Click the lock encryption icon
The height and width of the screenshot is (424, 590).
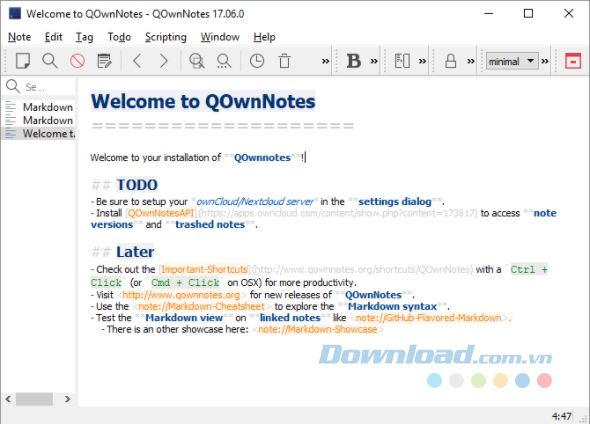click(x=450, y=61)
